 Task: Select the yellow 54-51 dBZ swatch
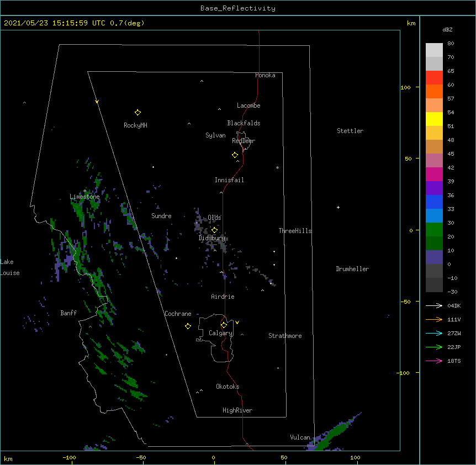(434, 119)
